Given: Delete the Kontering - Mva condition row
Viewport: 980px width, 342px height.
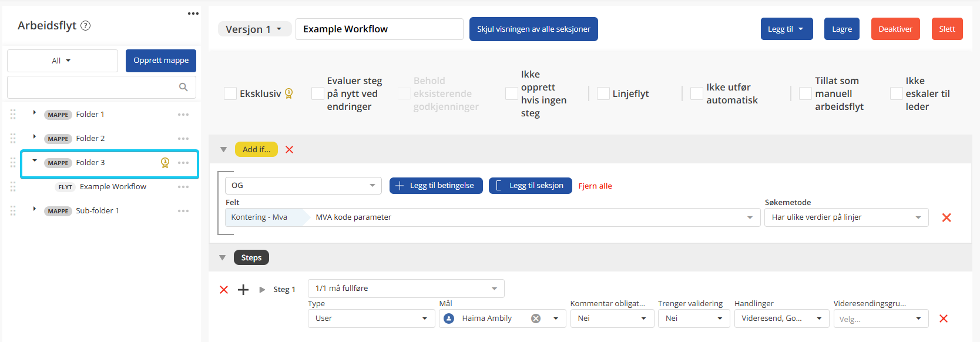Looking at the screenshot, I should [x=947, y=217].
